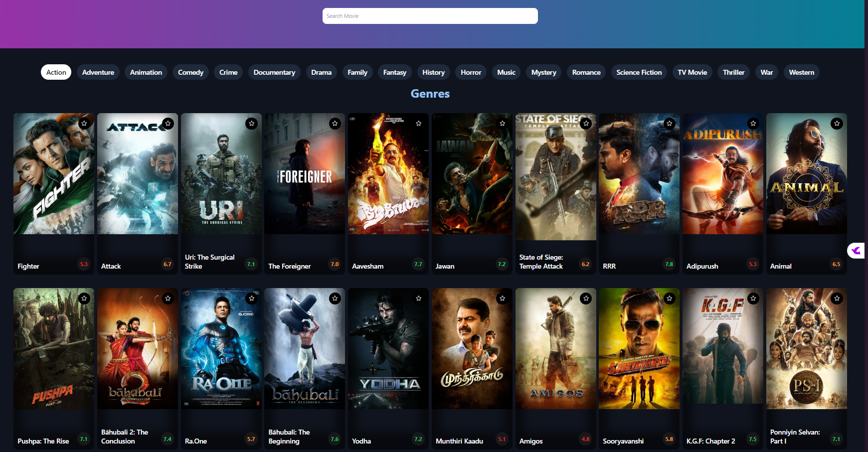Open the purple floating widget at right edge
This screenshot has height=452, width=868.
857,250
